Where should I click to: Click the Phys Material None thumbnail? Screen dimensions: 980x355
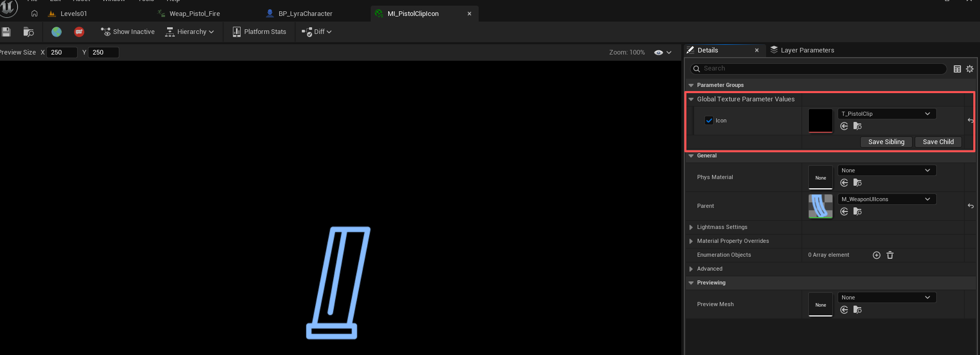821,177
